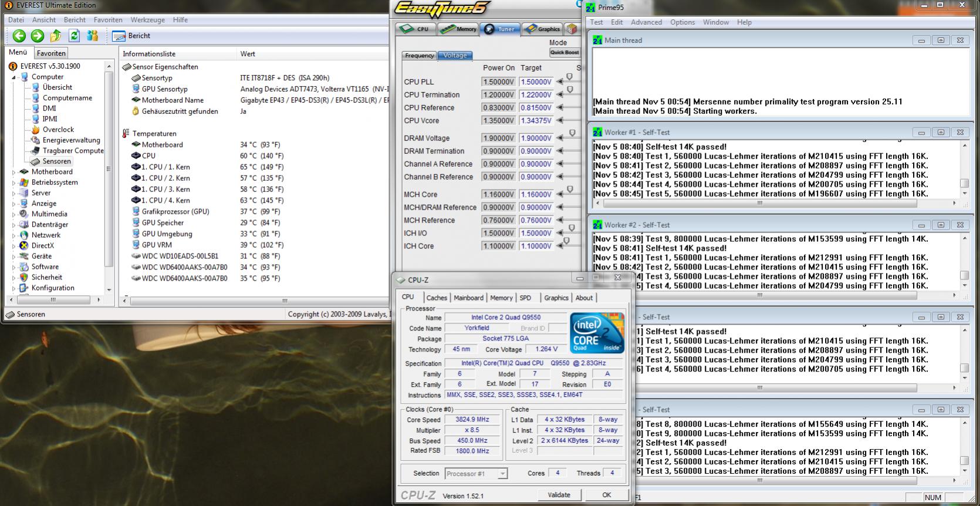980x506 pixels.
Task: Select the WDC WD10EADS-00L5B1 drive row
Action: 180,256
